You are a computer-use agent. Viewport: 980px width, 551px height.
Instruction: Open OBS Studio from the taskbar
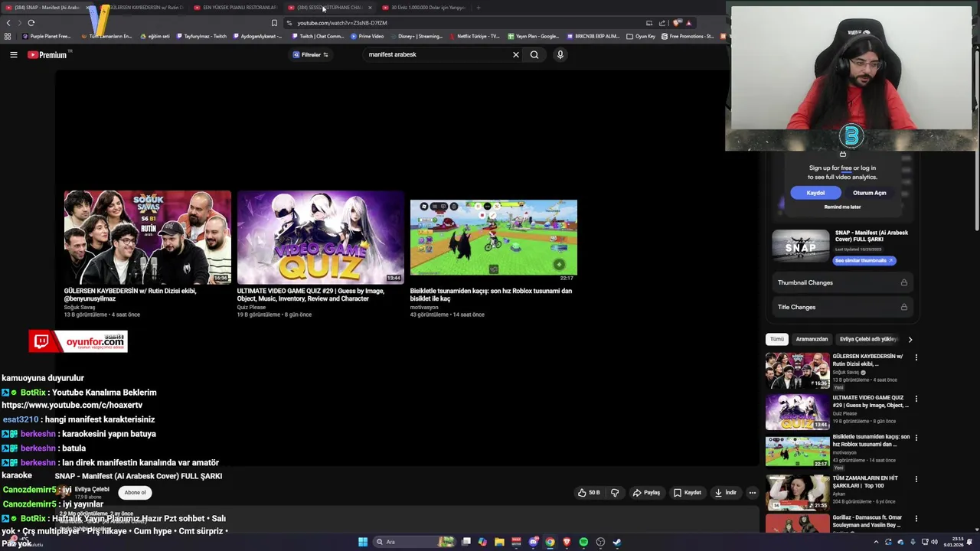click(600, 542)
